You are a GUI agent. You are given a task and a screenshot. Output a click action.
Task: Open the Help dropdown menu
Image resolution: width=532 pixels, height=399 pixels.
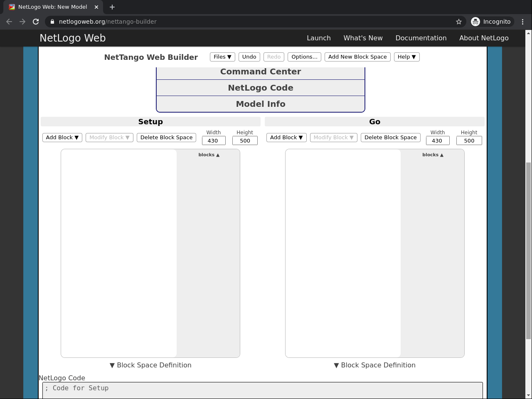pyautogui.click(x=406, y=57)
